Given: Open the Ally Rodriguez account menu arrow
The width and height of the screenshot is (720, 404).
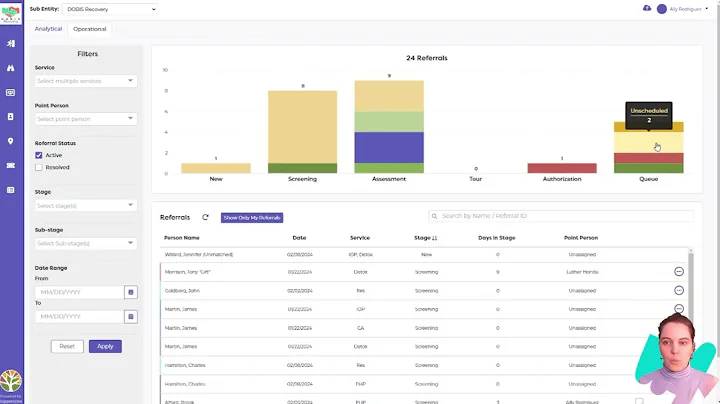Looking at the screenshot, I should 707,9.
